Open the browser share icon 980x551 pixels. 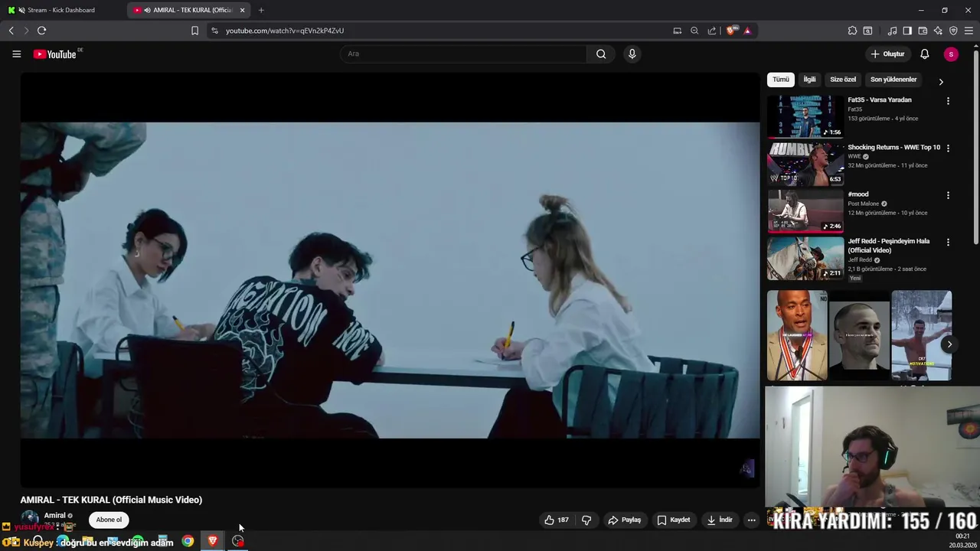712,31
